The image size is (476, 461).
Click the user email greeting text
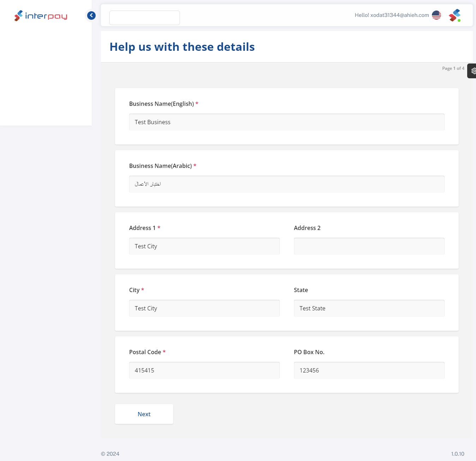click(x=392, y=15)
